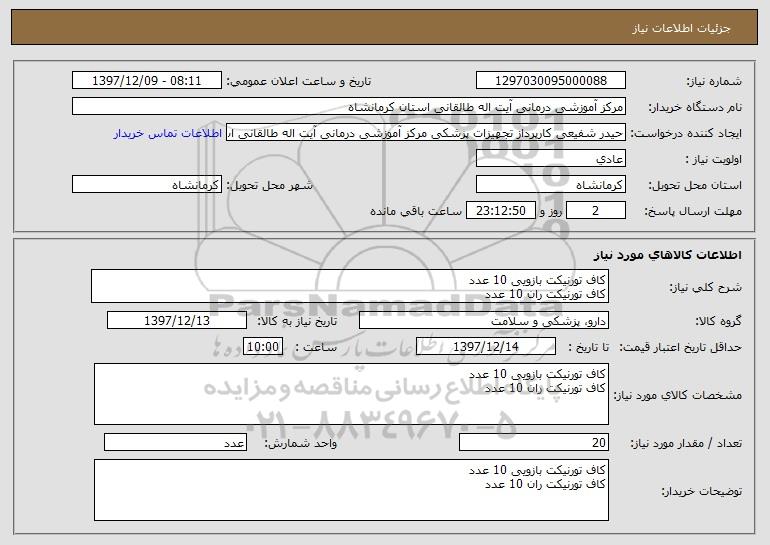770x545 pixels.
Task: Select the price validity date 1397/12/14
Action: (x=486, y=347)
